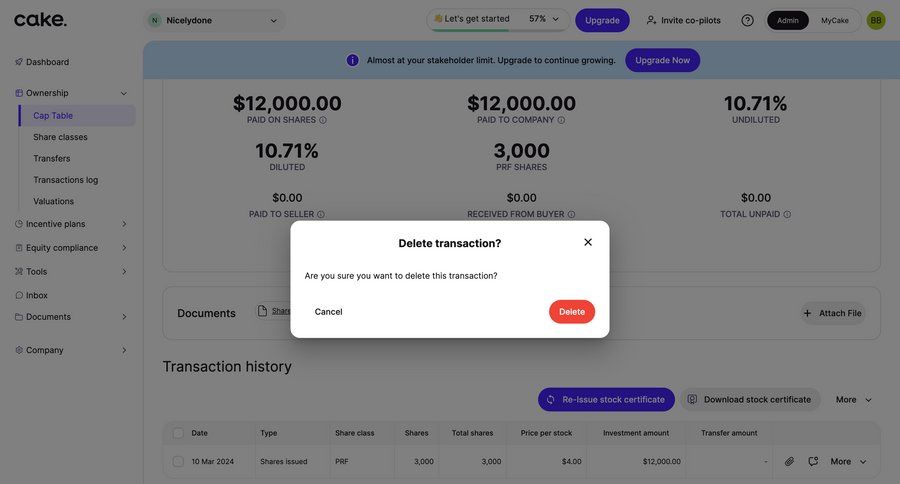This screenshot has height=484, width=900.
Task: Click the info icon beside Paid on Shares
Action: click(x=322, y=120)
